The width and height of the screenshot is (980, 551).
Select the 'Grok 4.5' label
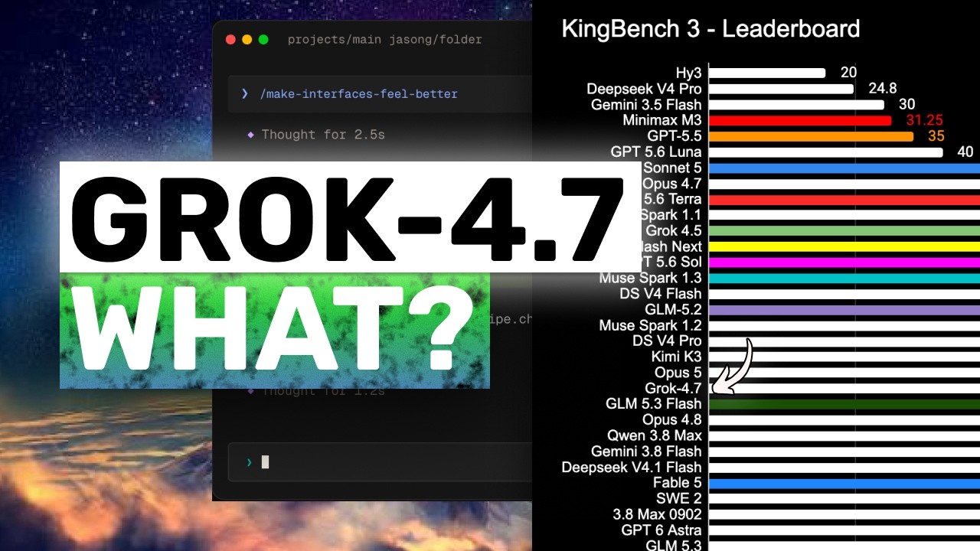[x=674, y=230]
